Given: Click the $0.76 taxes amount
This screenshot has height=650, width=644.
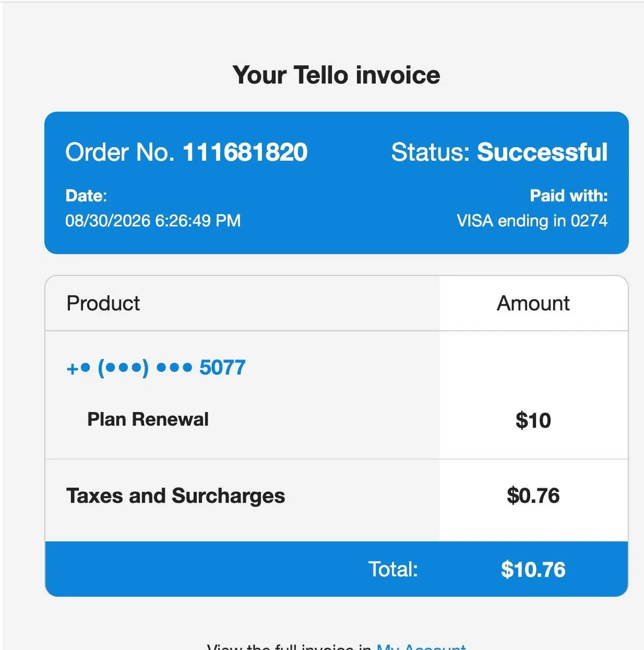Looking at the screenshot, I should tap(533, 496).
